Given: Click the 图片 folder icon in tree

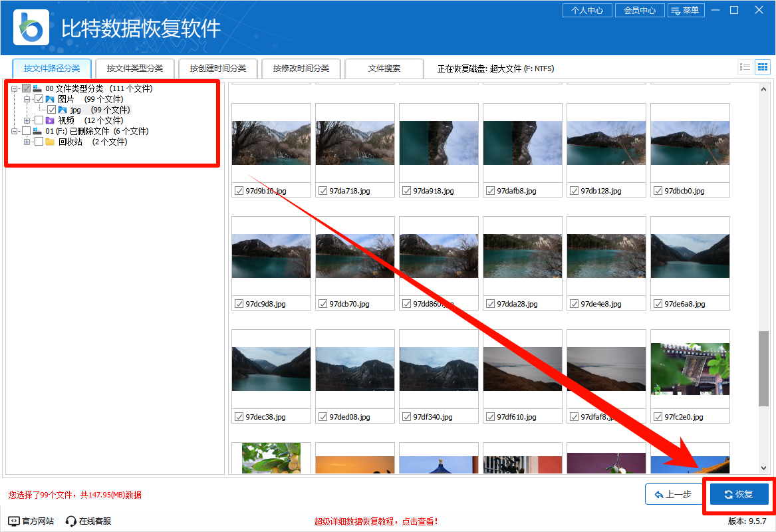Looking at the screenshot, I should coord(50,99).
